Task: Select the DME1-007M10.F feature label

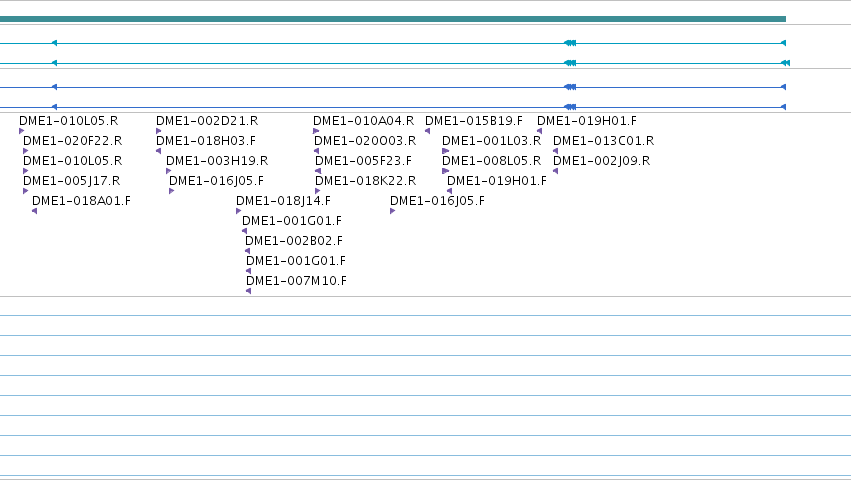Action: tap(296, 281)
